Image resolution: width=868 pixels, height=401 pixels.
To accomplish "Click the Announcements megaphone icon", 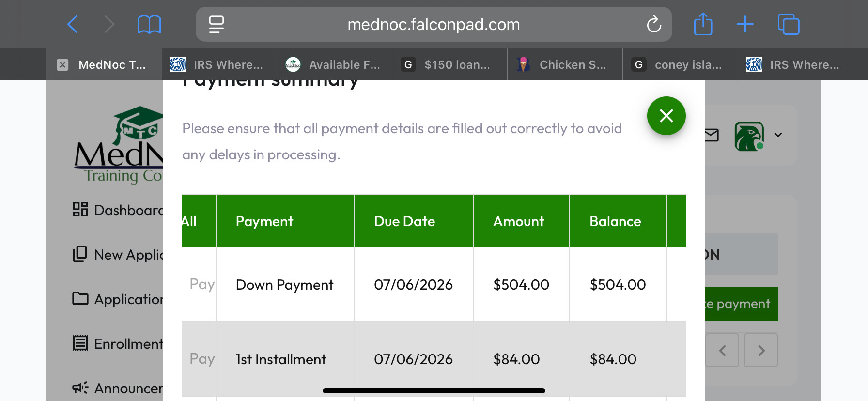I will coord(80,387).
